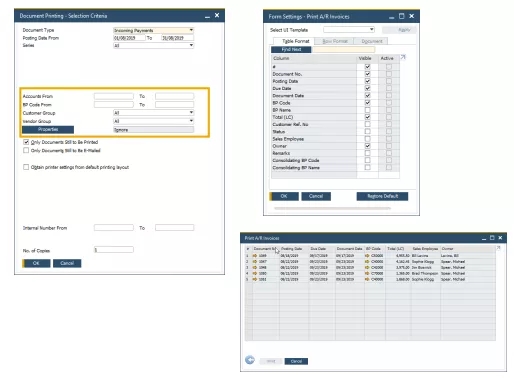
Task: Show the Sales Employee column via Visible checkbox
Action: 367,139
